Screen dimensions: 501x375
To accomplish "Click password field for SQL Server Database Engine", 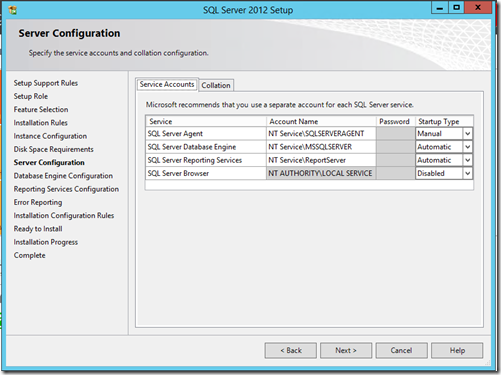I will pyautogui.click(x=395, y=147).
